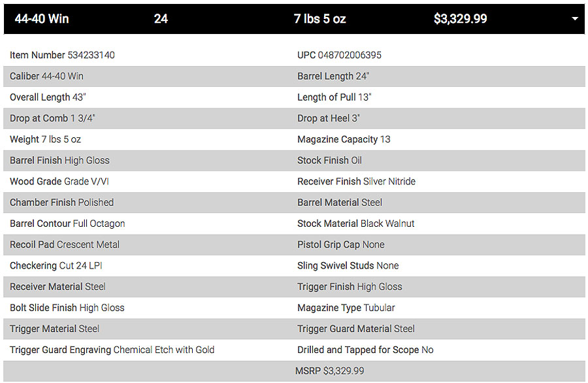Screen dimensions: 588x383
Task: Click the Wood Grade V/VI entry
Action: (59, 182)
